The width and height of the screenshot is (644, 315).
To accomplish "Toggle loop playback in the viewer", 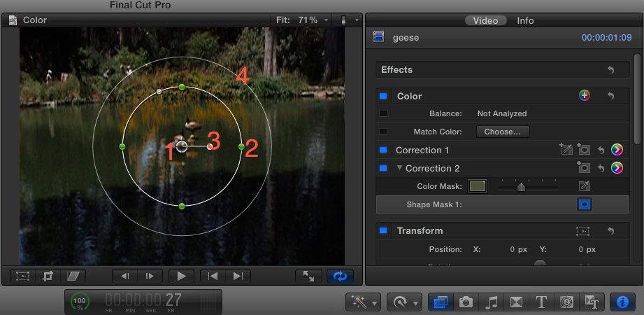I will tap(340, 276).
